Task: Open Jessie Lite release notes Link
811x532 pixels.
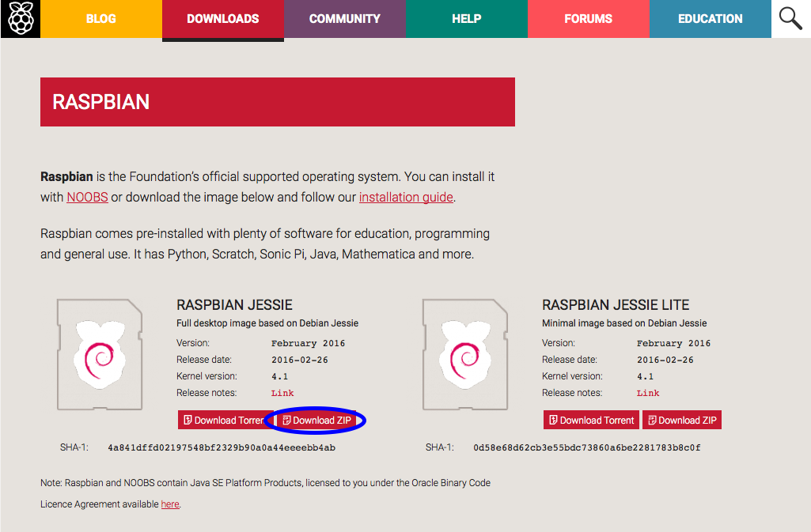Action: pos(648,392)
